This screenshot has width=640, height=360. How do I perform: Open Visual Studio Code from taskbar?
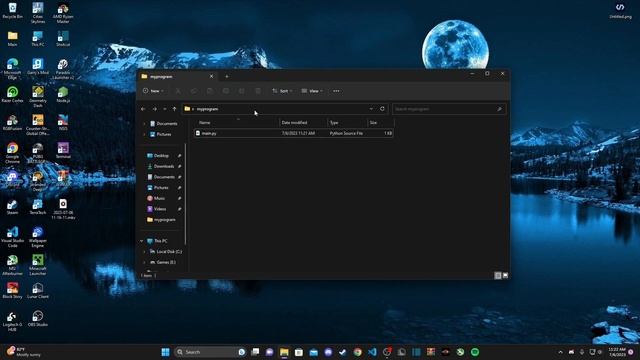372,352
